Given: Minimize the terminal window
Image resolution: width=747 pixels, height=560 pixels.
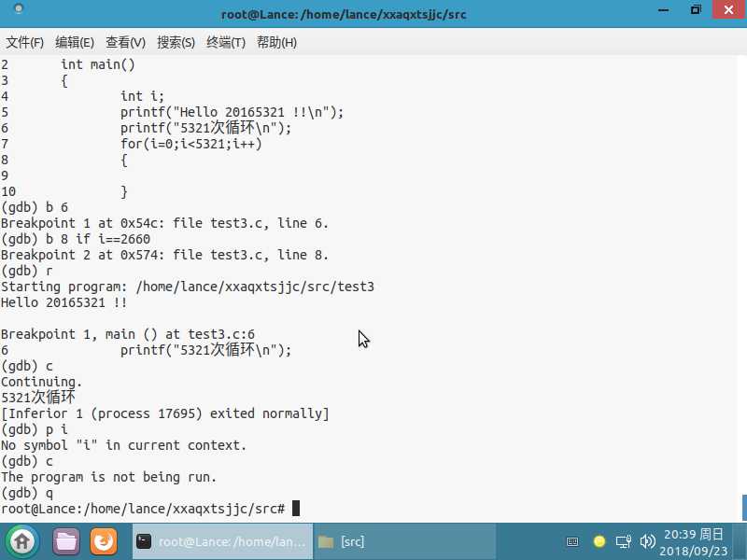Looking at the screenshot, I should click(663, 10).
